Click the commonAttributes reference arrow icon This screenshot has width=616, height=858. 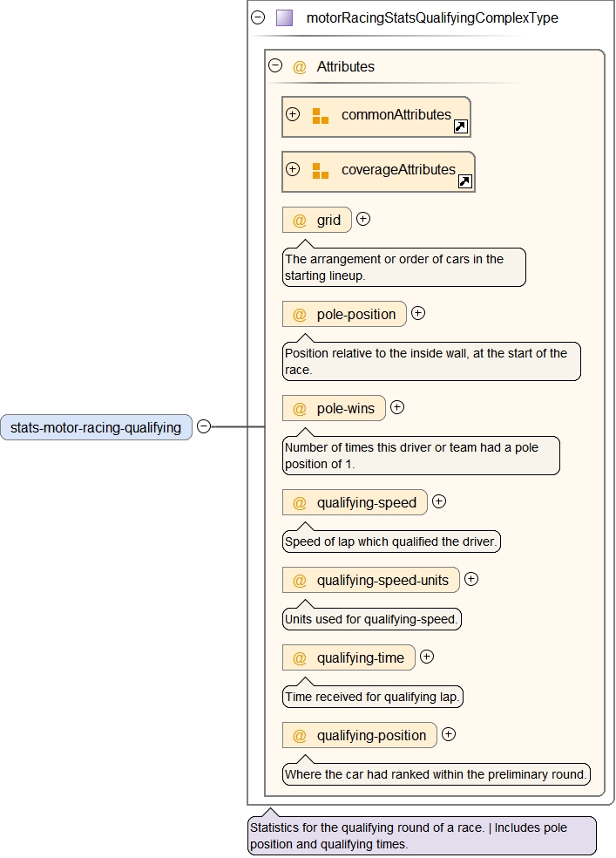tap(461, 126)
